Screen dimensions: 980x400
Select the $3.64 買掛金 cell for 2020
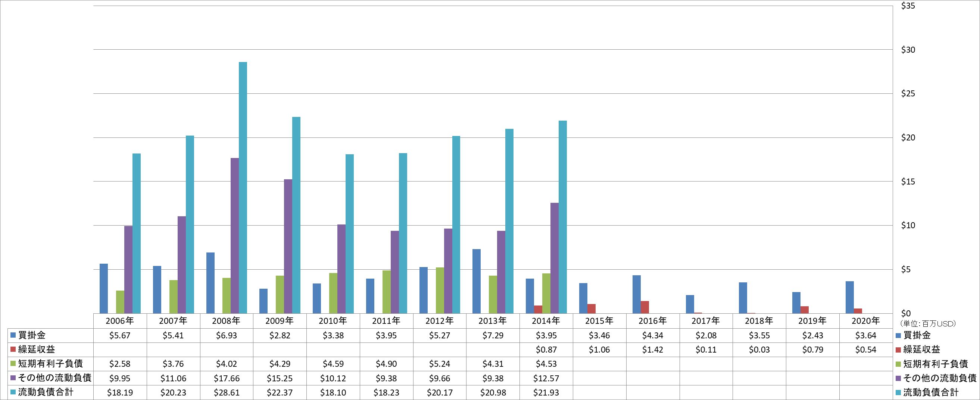click(x=865, y=336)
